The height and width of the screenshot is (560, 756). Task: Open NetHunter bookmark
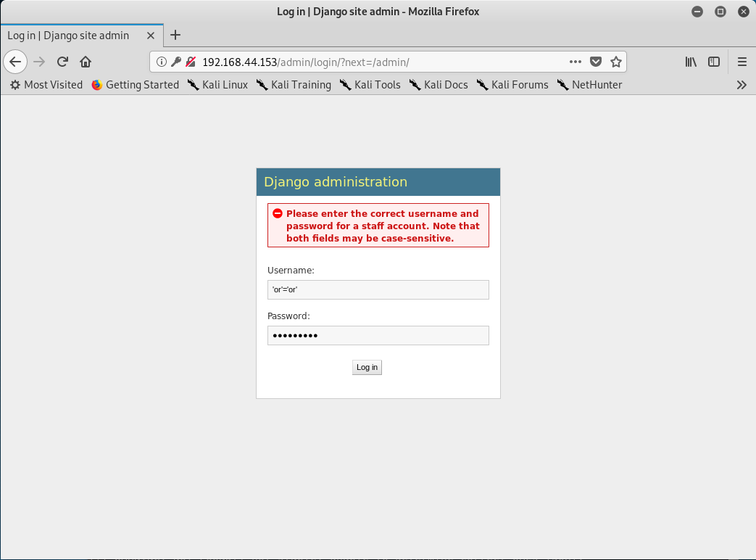click(x=590, y=85)
